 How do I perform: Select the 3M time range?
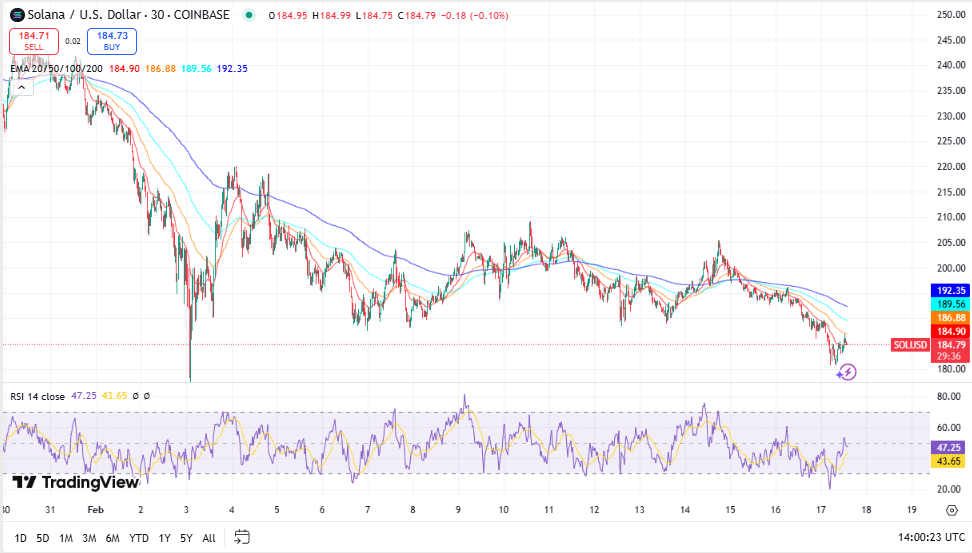pyautogui.click(x=89, y=538)
